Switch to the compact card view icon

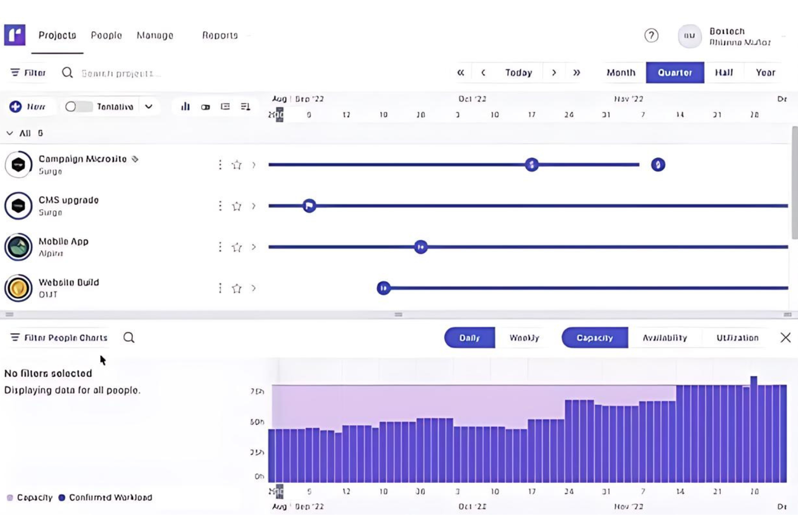pyautogui.click(x=225, y=106)
